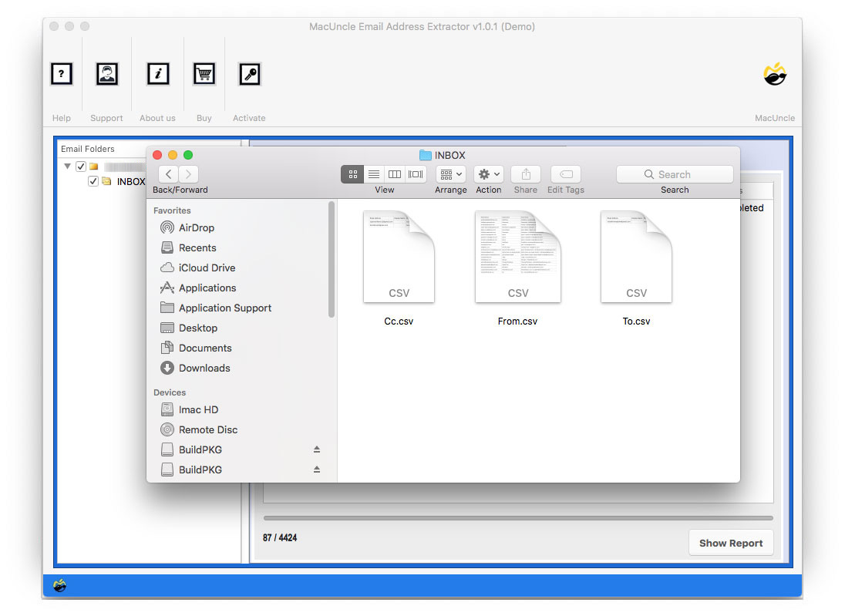Toggle the top email folder checkbox

click(x=80, y=166)
